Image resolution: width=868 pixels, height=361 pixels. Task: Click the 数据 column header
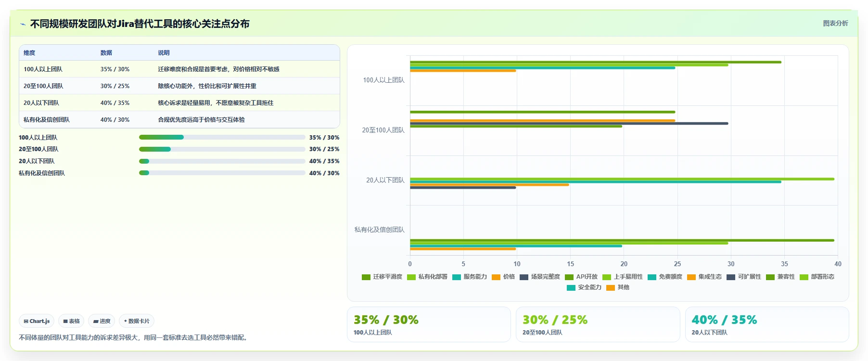click(106, 53)
